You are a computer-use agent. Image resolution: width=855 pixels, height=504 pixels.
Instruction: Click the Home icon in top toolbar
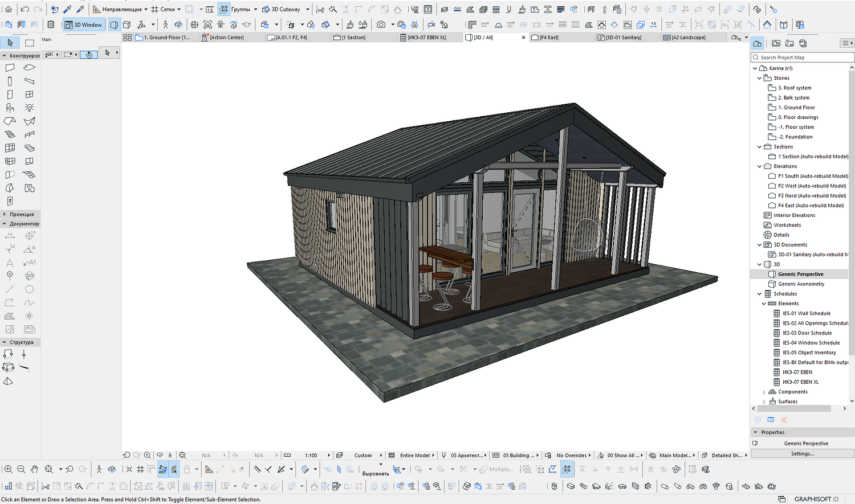9,9
